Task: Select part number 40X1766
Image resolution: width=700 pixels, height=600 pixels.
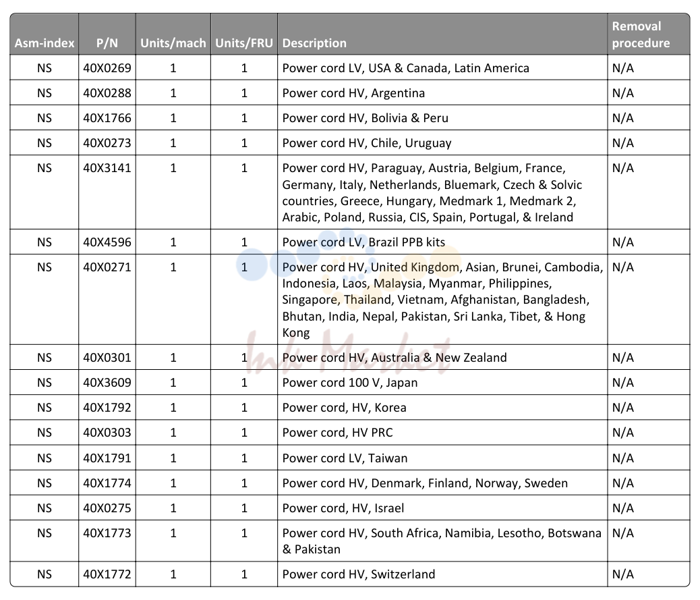Action: point(107,118)
